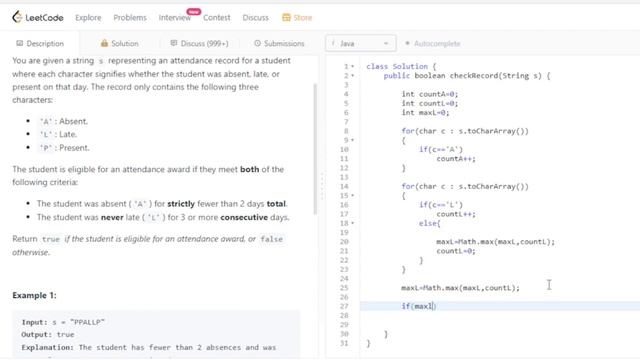Viewport: 640px width, 360px height.
Task: Click the 'countA++;' code line
Action: pyautogui.click(x=456, y=159)
